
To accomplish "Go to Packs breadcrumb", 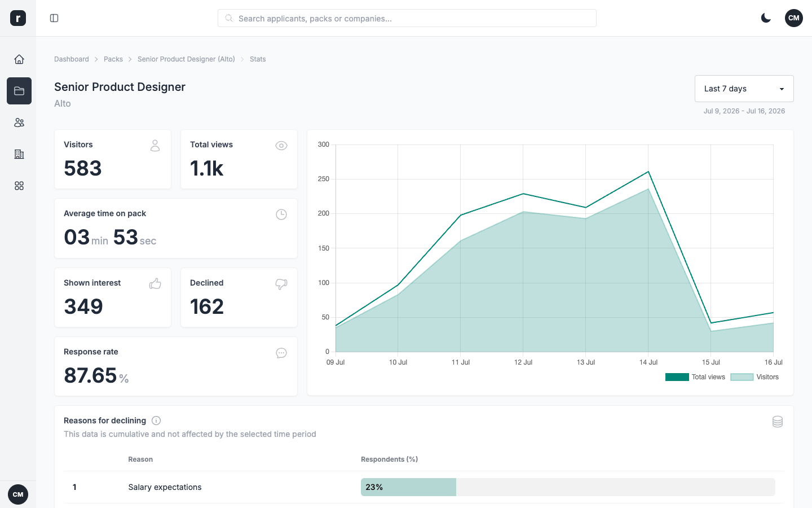I will [113, 59].
